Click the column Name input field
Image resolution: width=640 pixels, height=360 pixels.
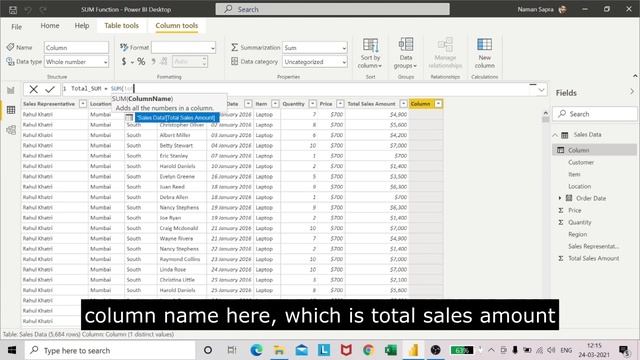pos(76,47)
